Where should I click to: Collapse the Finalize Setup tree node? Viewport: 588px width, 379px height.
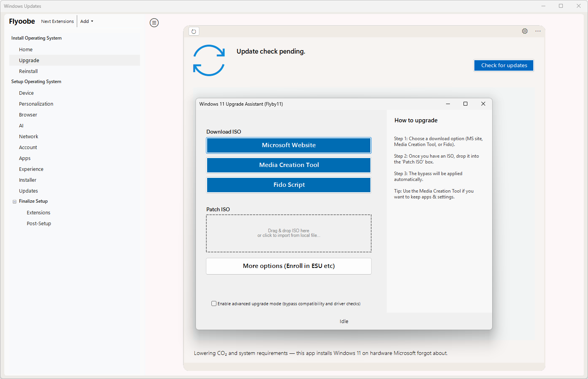[15, 202]
